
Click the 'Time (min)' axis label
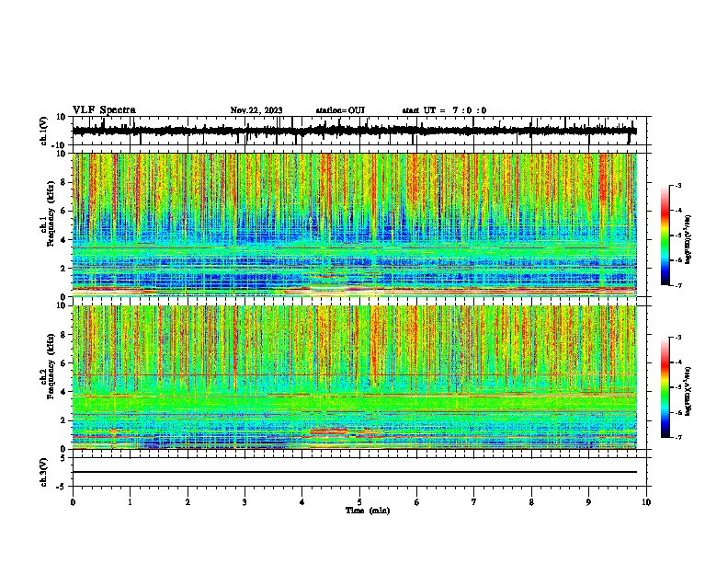pos(368,511)
